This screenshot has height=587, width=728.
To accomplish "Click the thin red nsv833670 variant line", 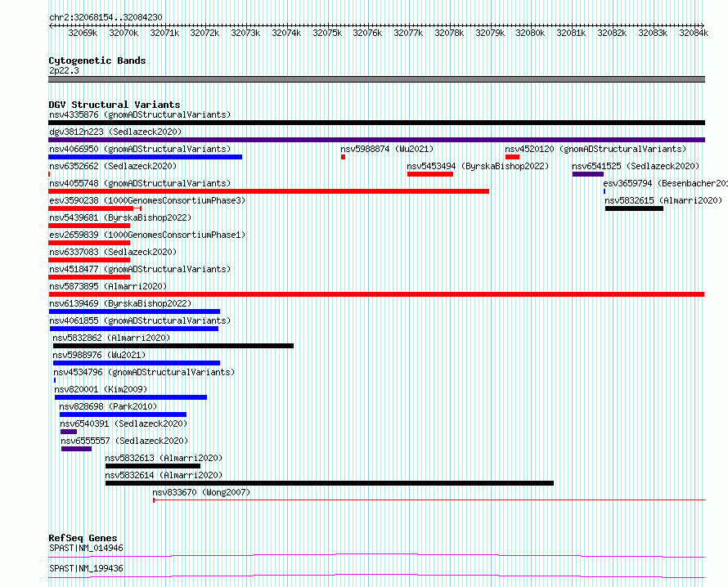I will (x=429, y=500).
